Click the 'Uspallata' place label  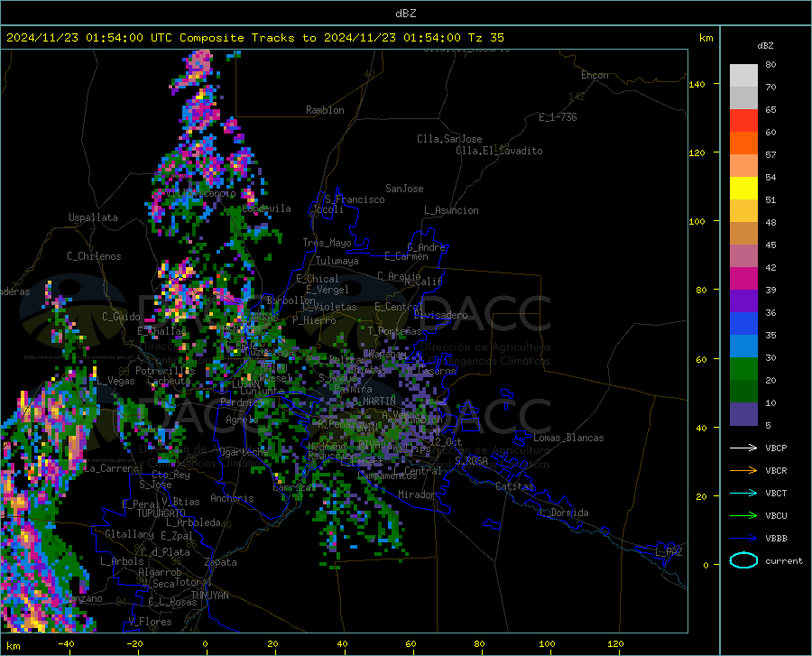tap(93, 218)
